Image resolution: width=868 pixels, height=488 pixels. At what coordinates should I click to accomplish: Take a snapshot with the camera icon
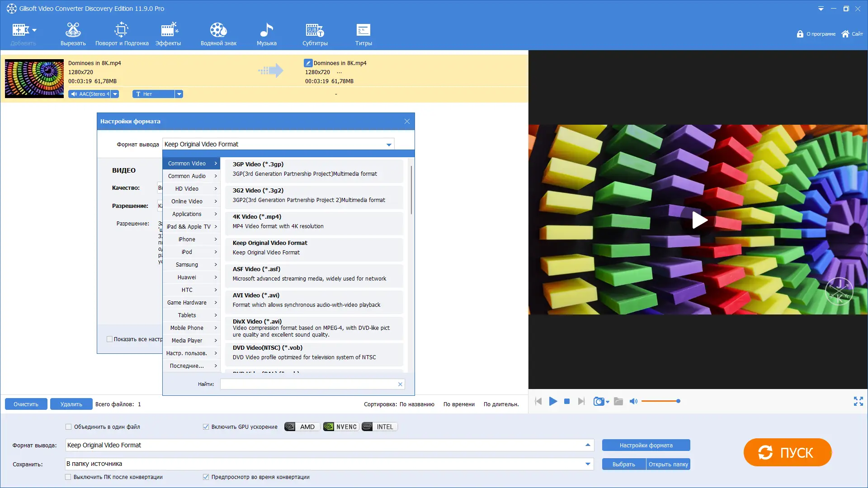click(x=599, y=401)
